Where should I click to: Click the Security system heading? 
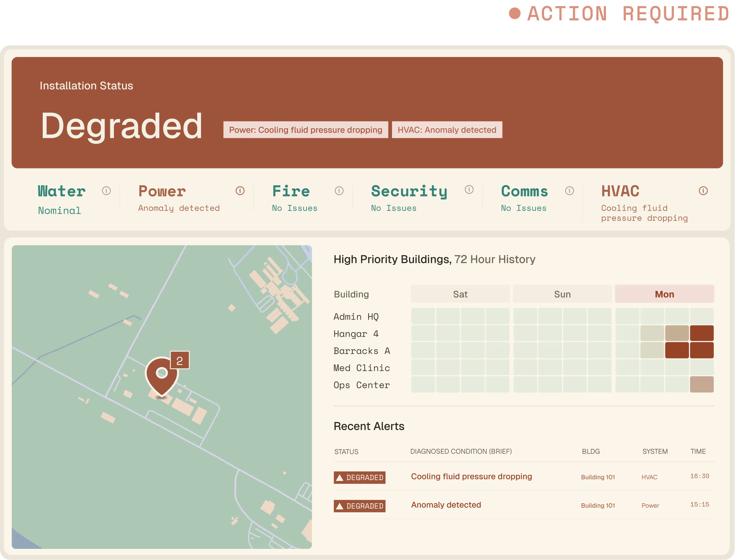[409, 192]
